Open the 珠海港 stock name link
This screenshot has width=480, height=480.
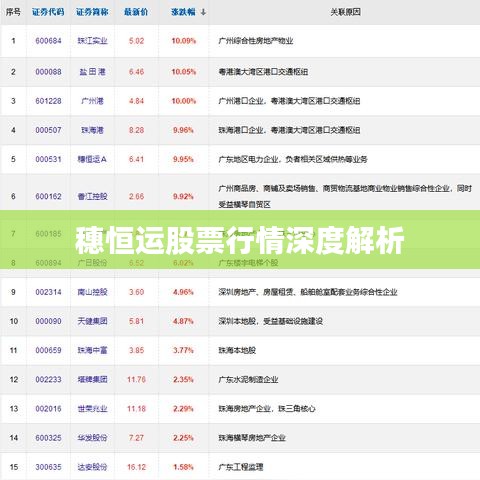pyautogui.click(x=92, y=130)
